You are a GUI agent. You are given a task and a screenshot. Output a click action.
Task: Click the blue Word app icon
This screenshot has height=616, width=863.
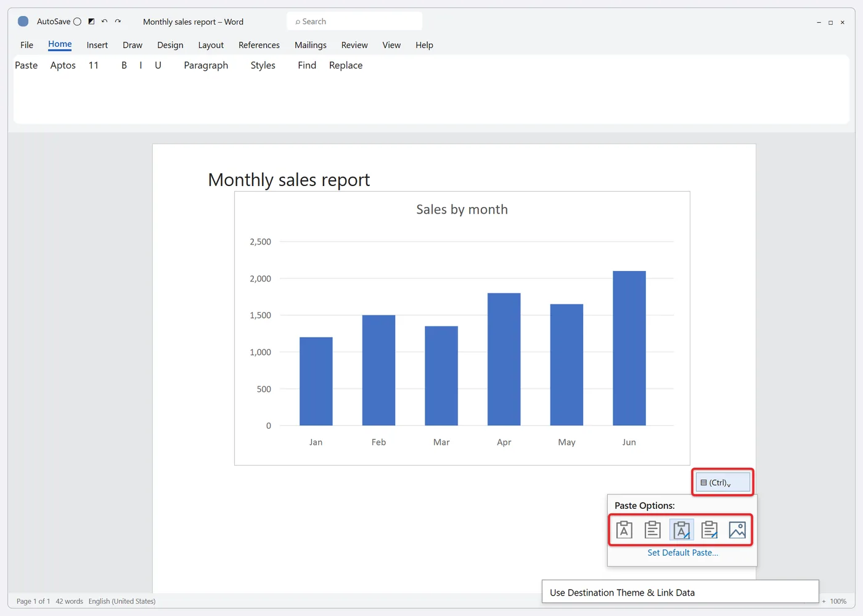(x=23, y=22)
